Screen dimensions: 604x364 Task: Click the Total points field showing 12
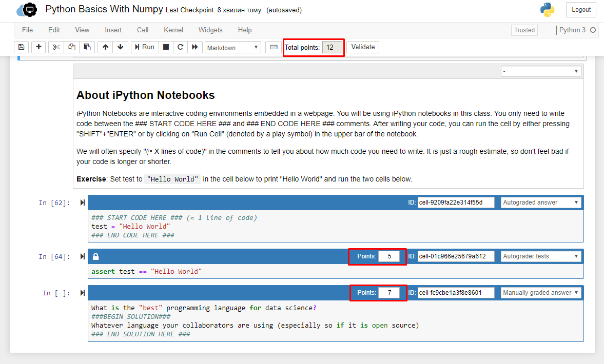pyautogui.click(x=332, y=47)
